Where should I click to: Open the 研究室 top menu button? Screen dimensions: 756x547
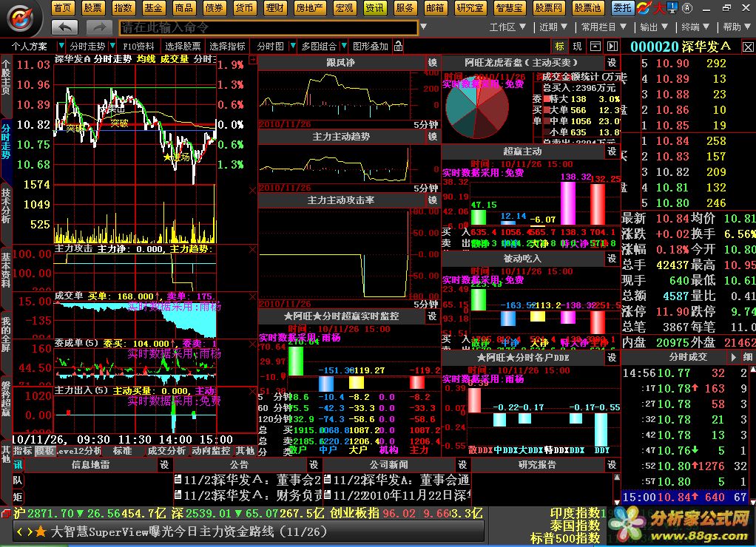(x=470, y=7)
